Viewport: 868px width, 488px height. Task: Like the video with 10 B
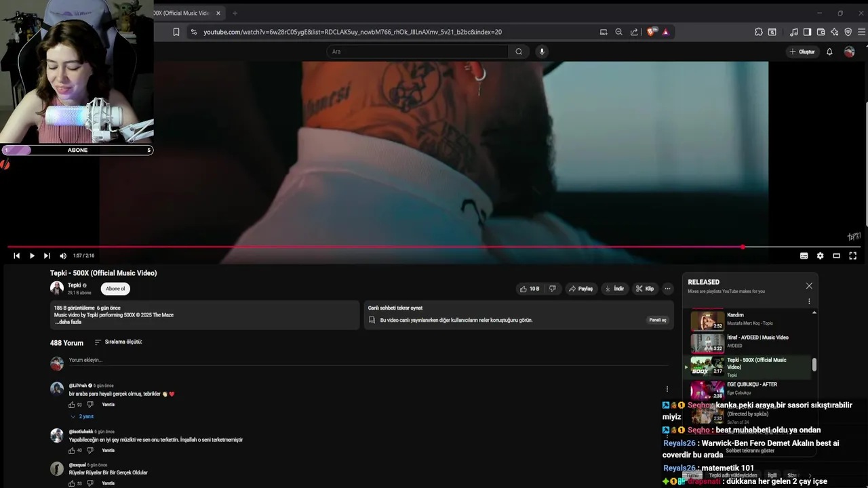click(530, 289)
